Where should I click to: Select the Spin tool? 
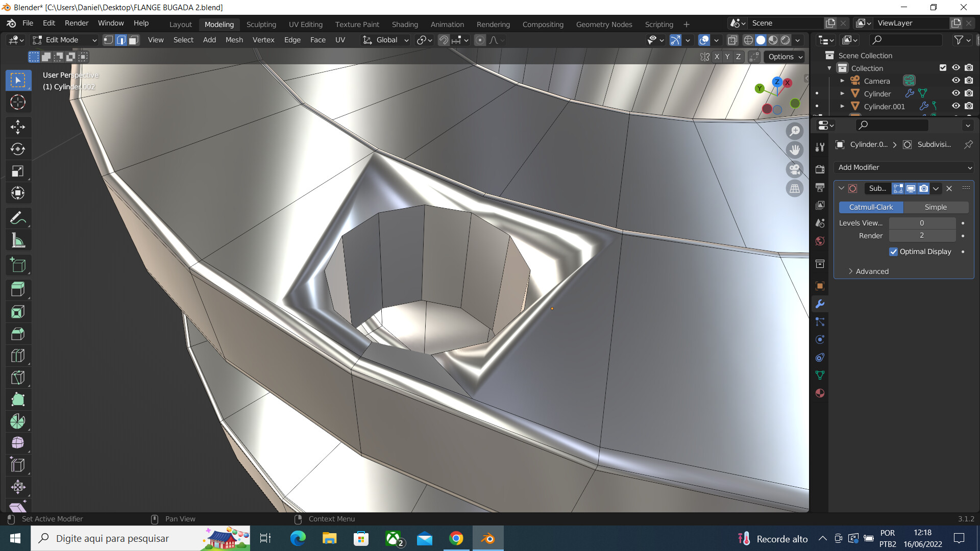[x=18, y=421]
